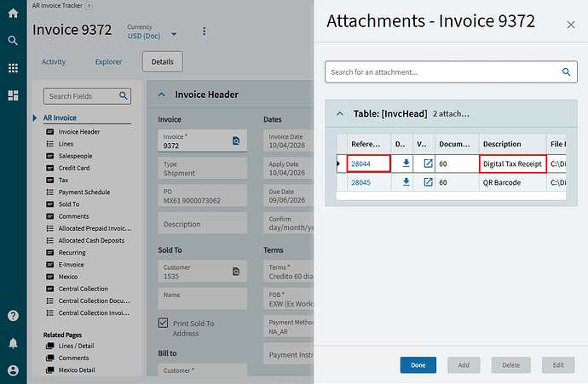Click the Comments related page entry
588x384 pixels.
coord(74,358)
